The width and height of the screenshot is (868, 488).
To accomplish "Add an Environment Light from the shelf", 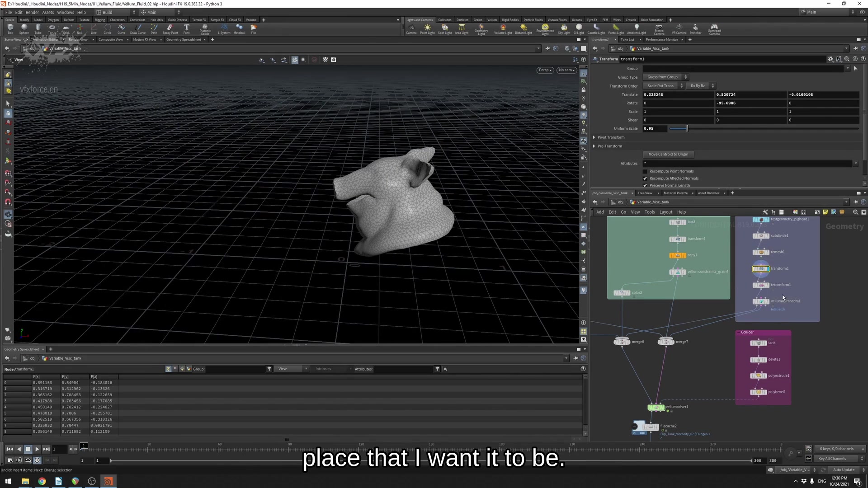I will pos(545,29).
